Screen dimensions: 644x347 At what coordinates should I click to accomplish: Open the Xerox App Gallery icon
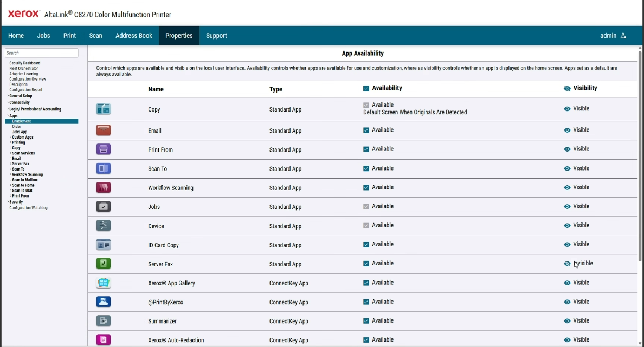(103, 283)
